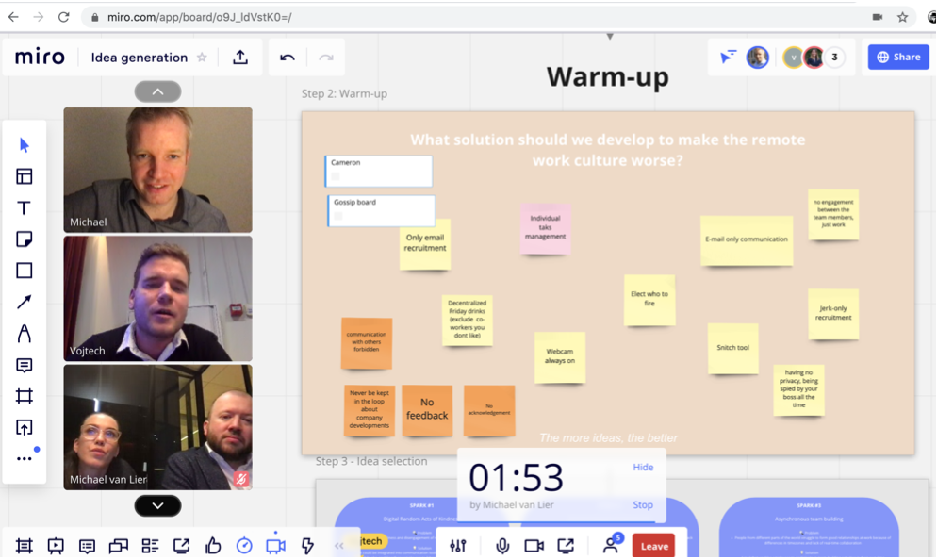The image size is (937, 560).
Task: Open frames panel in bottom toolbar
Action: pyautogui.click(x=24, y=546)
